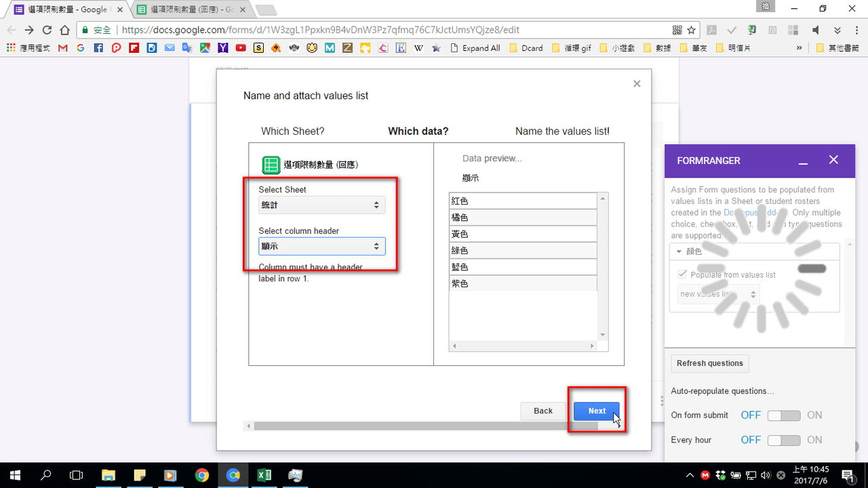Screen dimensions: 868x488
Task: Bookmark this page with the star icon
Action: pos(692,30)
